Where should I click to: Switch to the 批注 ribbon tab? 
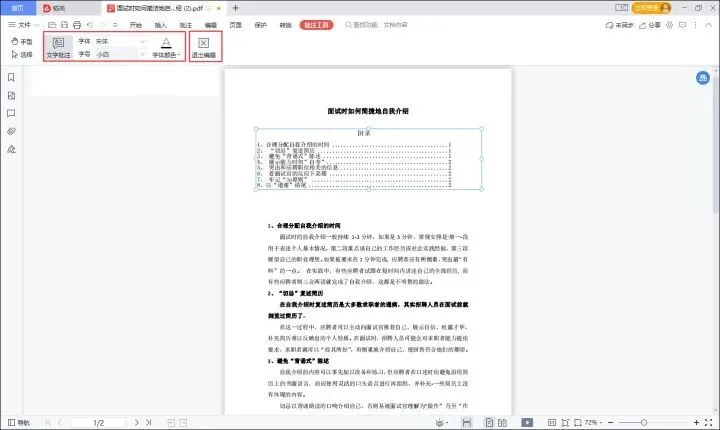tap(186, 25)
